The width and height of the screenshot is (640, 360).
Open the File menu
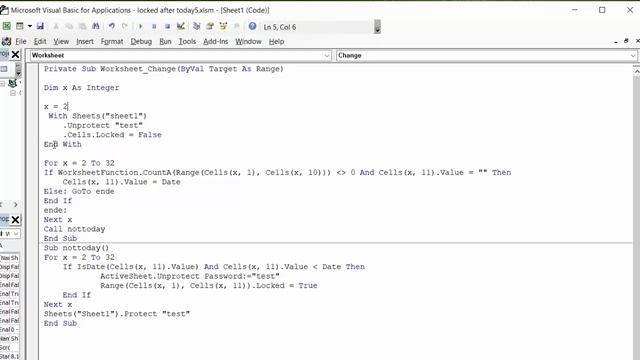[21, 42]
